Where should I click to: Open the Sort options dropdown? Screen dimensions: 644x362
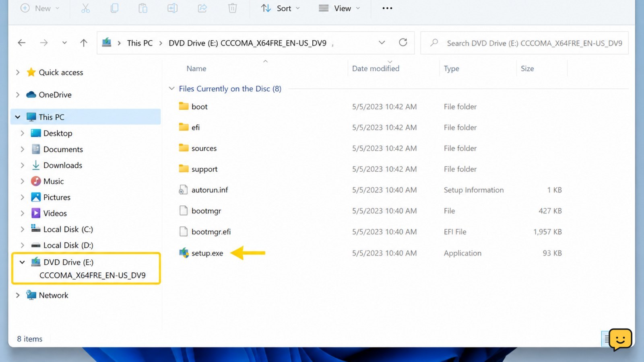point(280,8)
